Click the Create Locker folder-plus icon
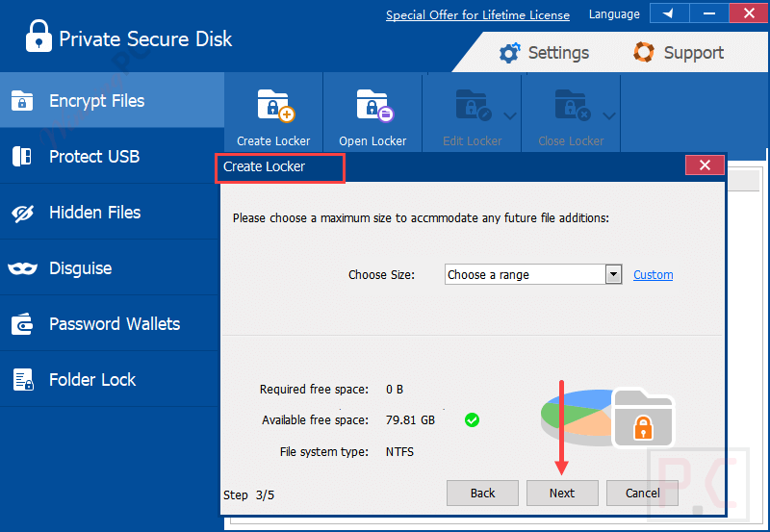770x532 pixels. (275, 105)
